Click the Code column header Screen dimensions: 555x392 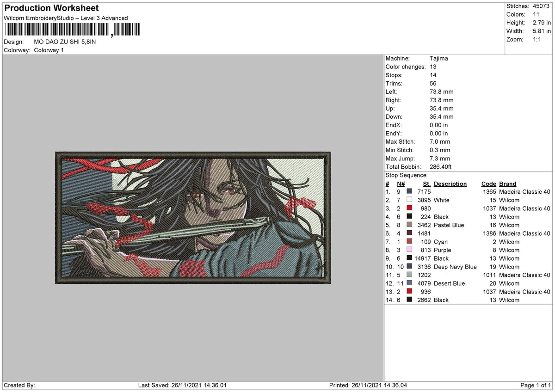point(488,184)
